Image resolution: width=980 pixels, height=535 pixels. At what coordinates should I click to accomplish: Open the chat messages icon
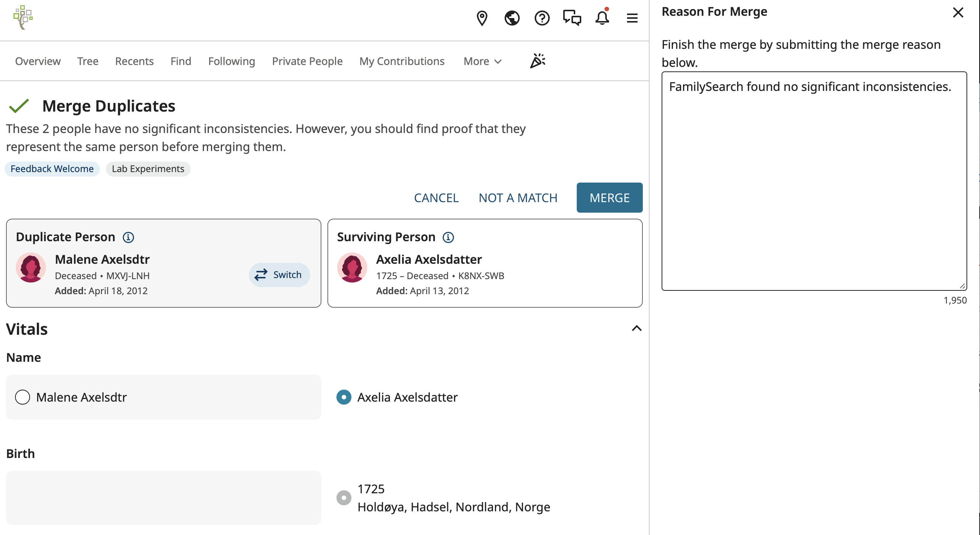tap(571, 18)
